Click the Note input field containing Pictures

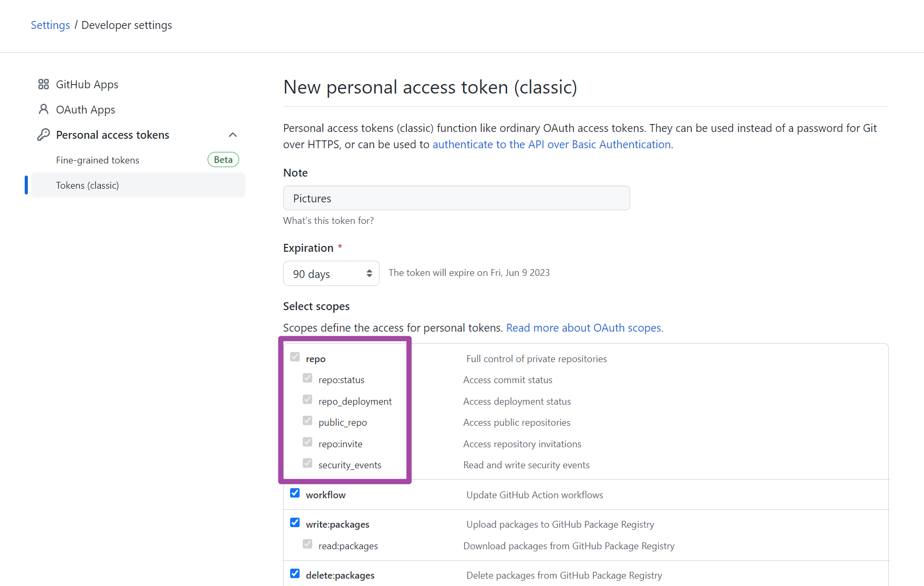pyautogui.click(x=456, y=198)
